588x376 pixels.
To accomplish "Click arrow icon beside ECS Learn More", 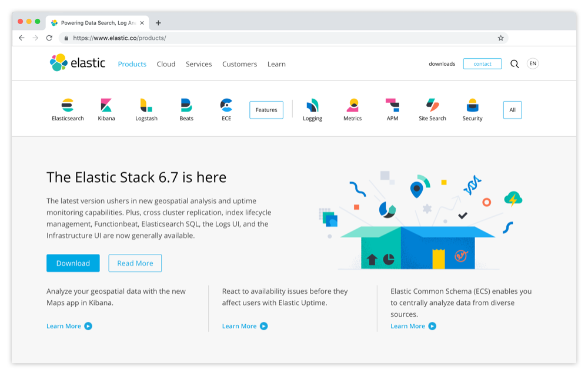I will (432, 326).
